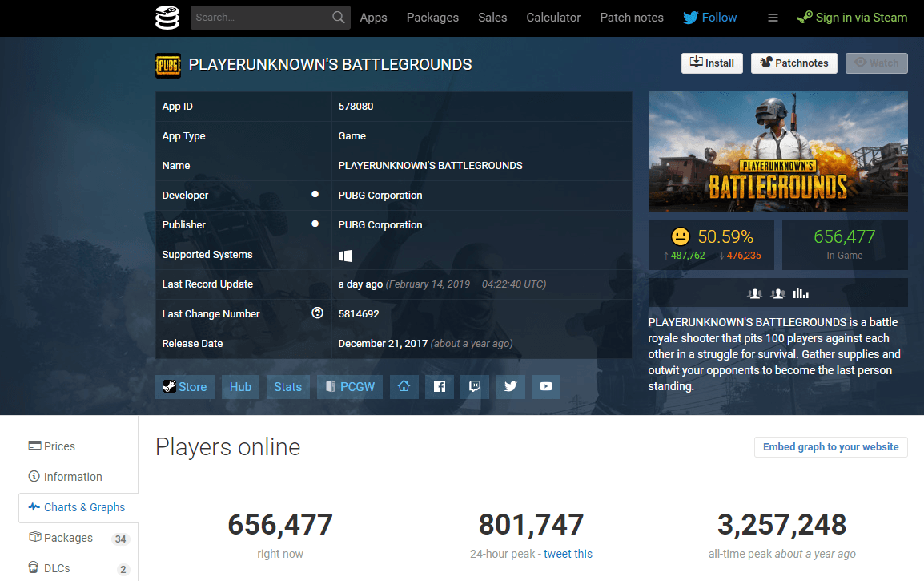924x581 pixels.
Task: Click the PUBG banner thumbnail image
Action: (777, 151)
